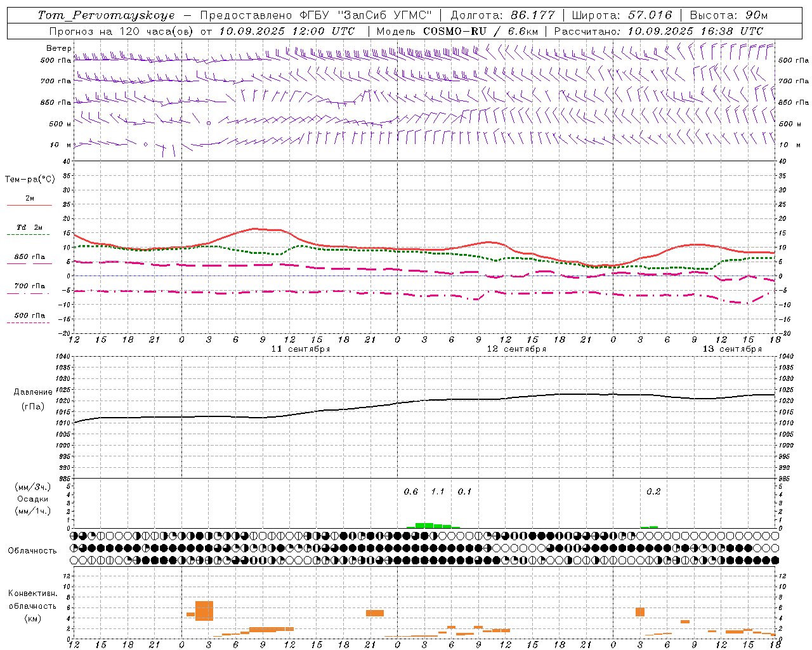Click the 0.1 precipitation amount
The height and width of the screenshot is (650, 812).
click(x=464, y=492)
